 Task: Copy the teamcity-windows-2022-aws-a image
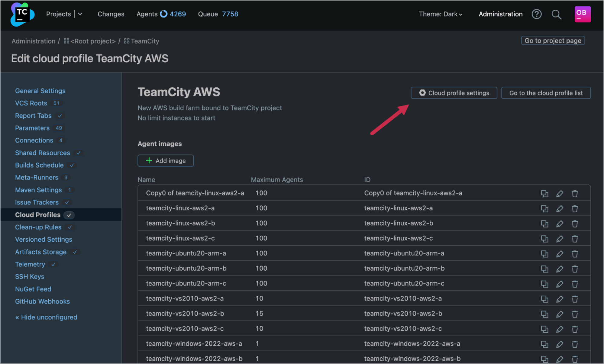coord(544,344)
